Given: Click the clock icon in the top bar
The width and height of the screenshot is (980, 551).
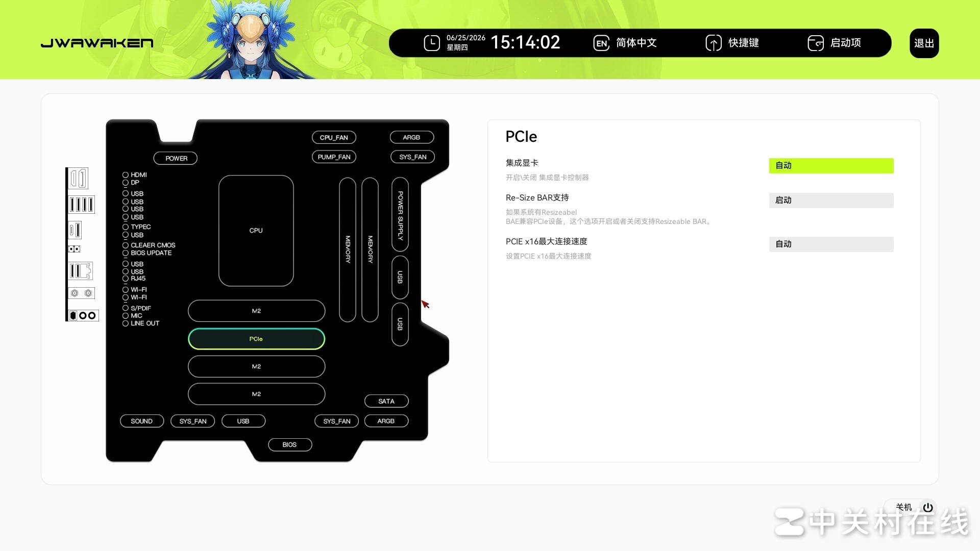Looking at the screenshot, I should pyautogui.click(x=432, y=43).
